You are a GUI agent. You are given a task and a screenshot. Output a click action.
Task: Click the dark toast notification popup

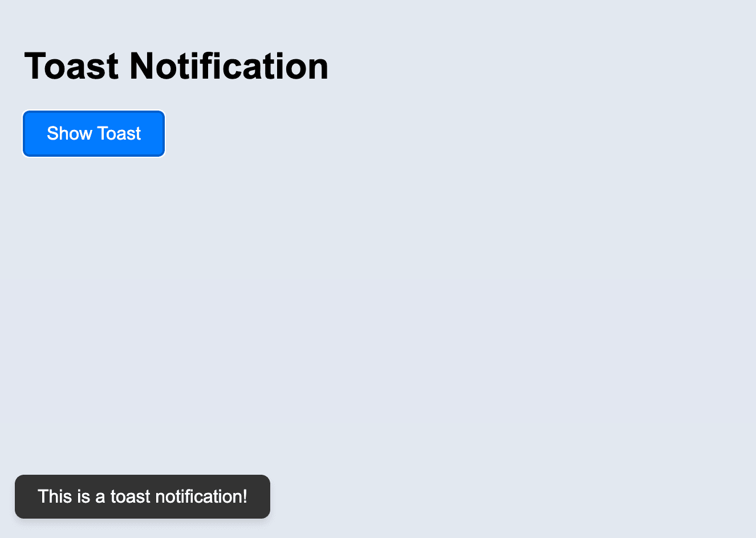[x=143, y=496]
